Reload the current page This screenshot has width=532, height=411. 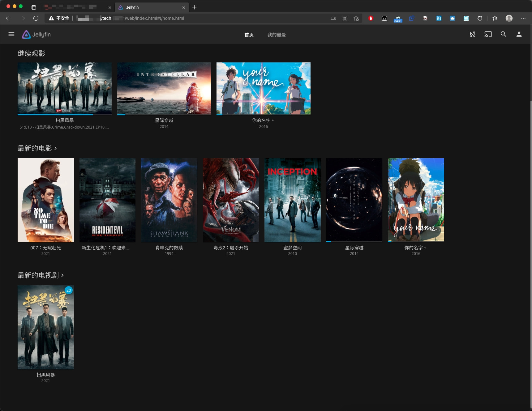[x=36, y=18]
